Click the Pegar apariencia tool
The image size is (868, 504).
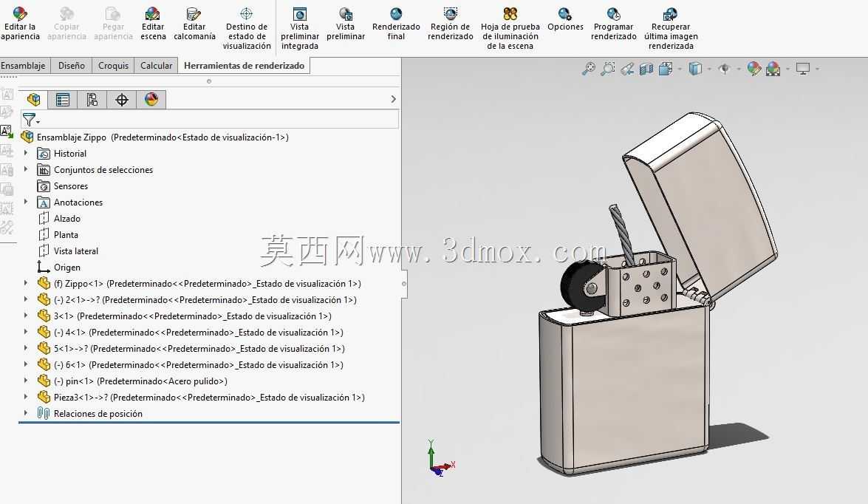[113, 24]
